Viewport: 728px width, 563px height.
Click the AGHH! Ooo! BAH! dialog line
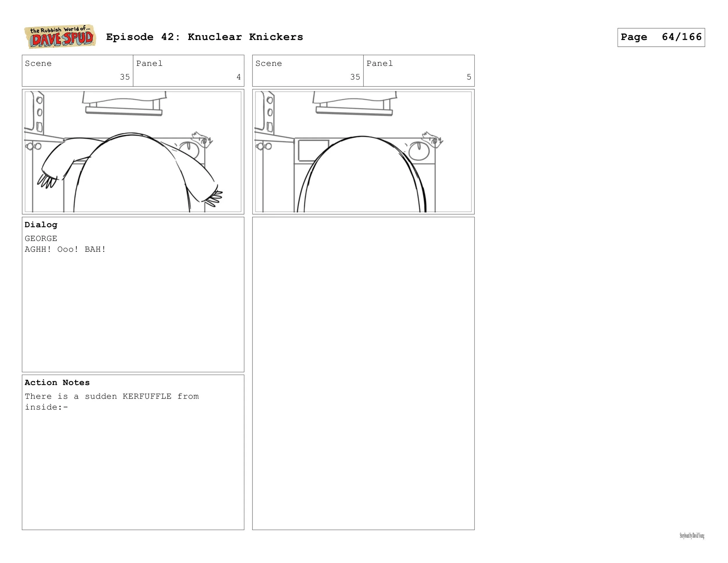click(x=65, y=249)
